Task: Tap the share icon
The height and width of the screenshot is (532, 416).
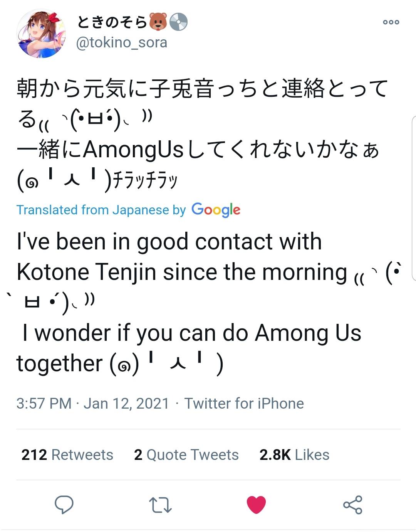Action: (x=352, y=504)
